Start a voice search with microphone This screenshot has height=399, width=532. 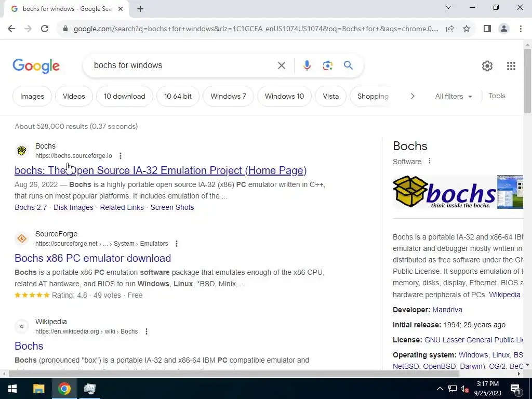[307, 65]
